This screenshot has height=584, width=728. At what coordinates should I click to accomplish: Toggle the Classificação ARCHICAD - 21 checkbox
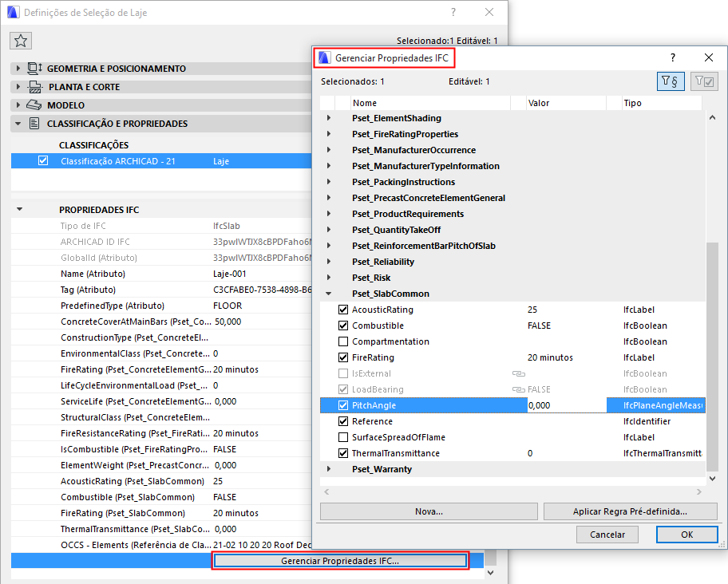pos(42,160)
